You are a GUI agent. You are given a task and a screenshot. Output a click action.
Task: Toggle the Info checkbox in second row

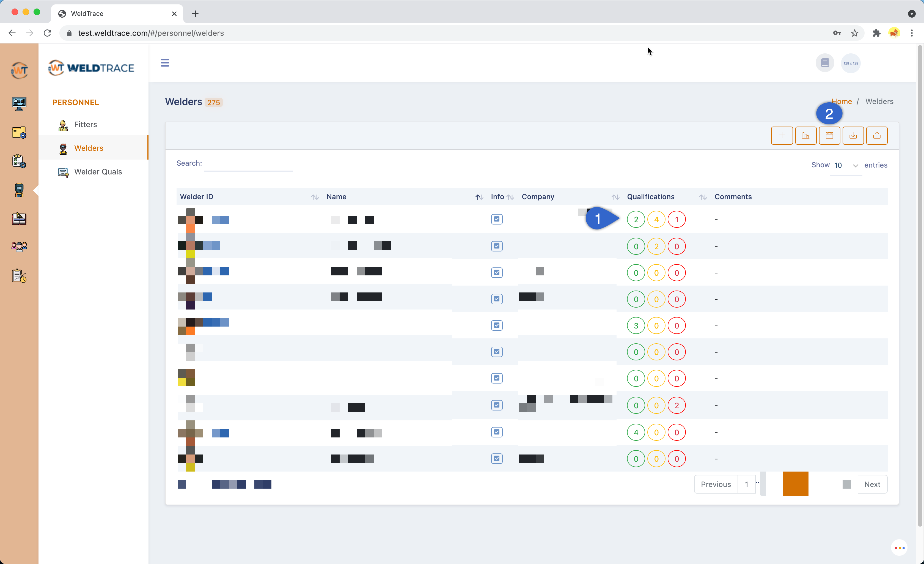point(496,246)
